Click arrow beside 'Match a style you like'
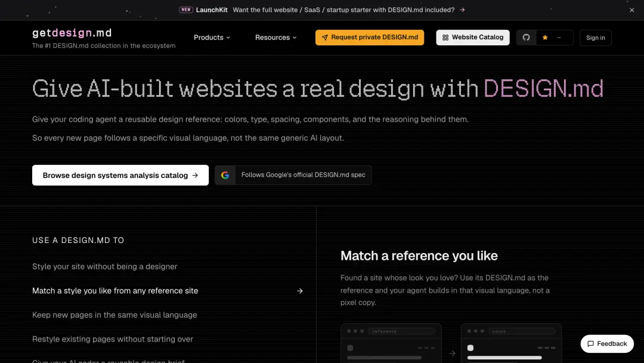Viewport: 644px width, 363px height. (x=300, y=291)
